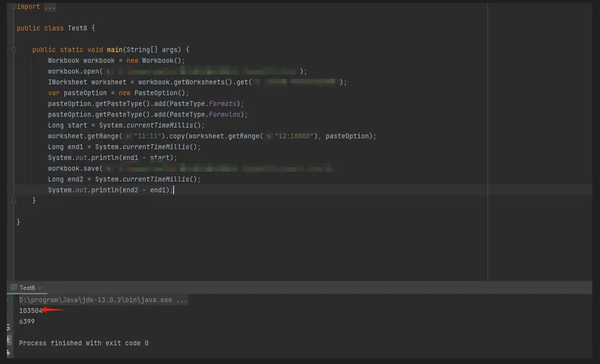600x364 pixels.
Task: Click 'PasteType.Formulas' text
Action: pyautogui.click(x=205, y=114)
